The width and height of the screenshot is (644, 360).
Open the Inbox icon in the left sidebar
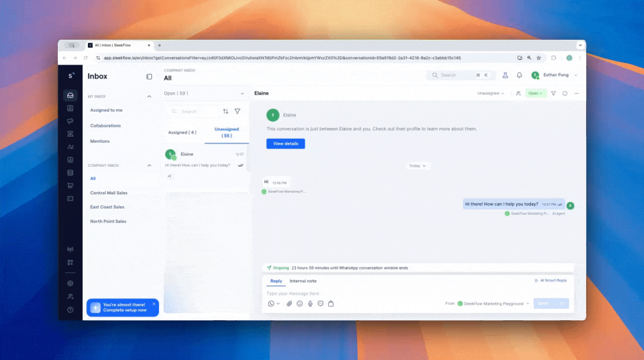(70, 95)
